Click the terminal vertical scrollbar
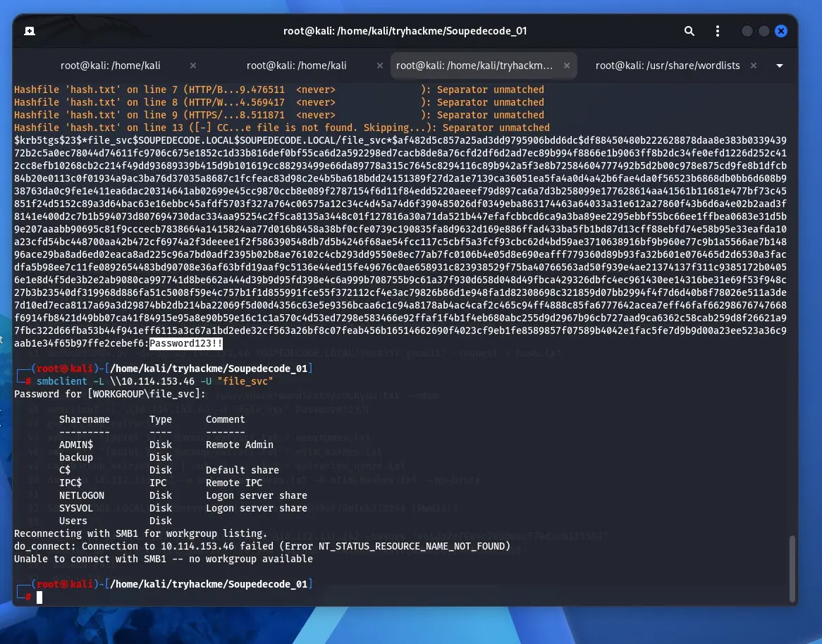Viewport: 822px width, 644px height. [x=792, y=568]
